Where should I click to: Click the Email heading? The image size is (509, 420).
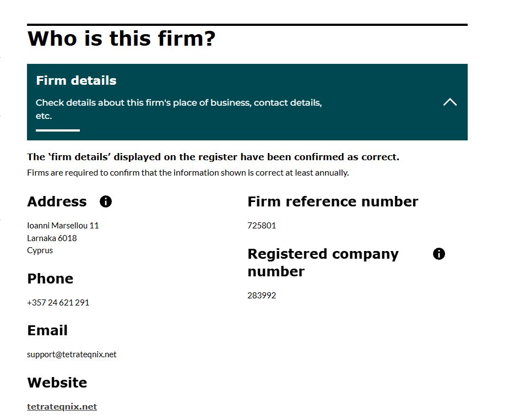pos(47,330)
